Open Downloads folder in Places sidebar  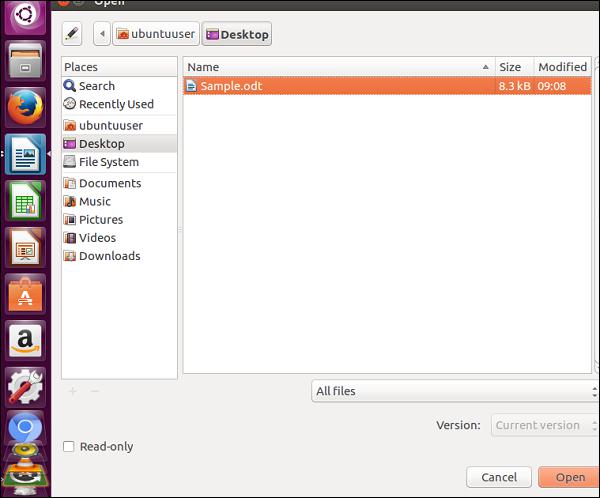[109, 256]
